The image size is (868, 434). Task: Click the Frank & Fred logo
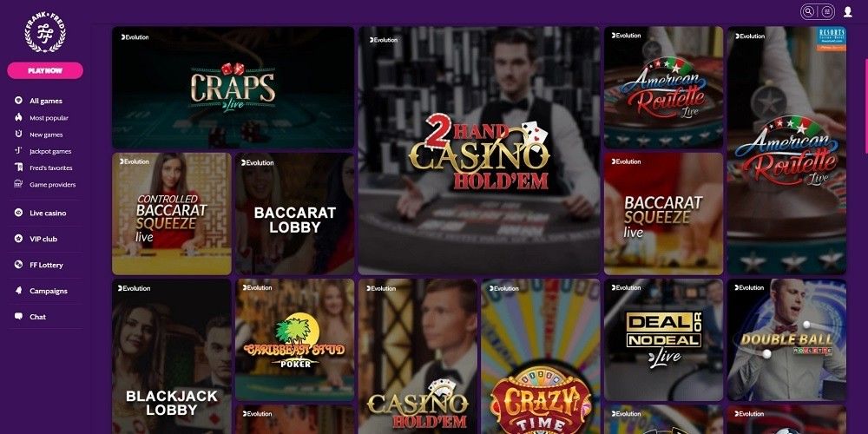(45, 33)
